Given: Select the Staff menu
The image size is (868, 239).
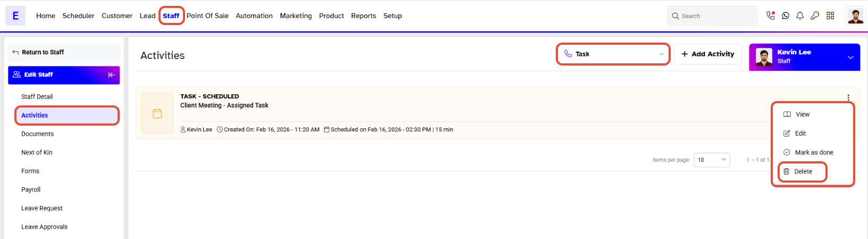Looking at the screenshot, I should pyautogui.click(x=171, y=16).
